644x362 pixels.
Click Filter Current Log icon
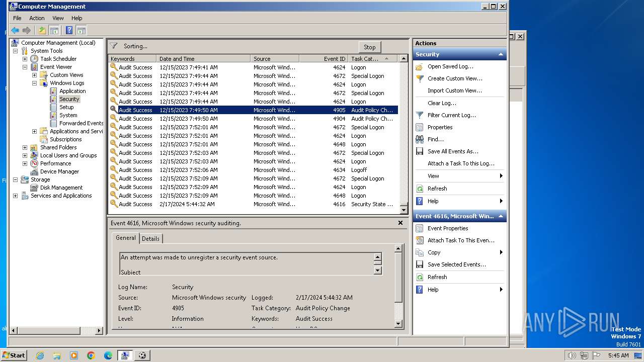click(x=419, y=115)
